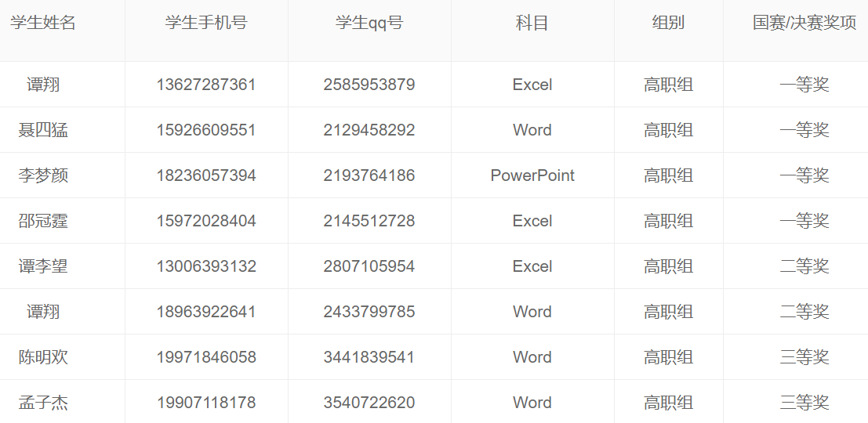Click phone number 18963922641
Image resolution: width=868 pixels, height=423 pixels.
[206, 311]
